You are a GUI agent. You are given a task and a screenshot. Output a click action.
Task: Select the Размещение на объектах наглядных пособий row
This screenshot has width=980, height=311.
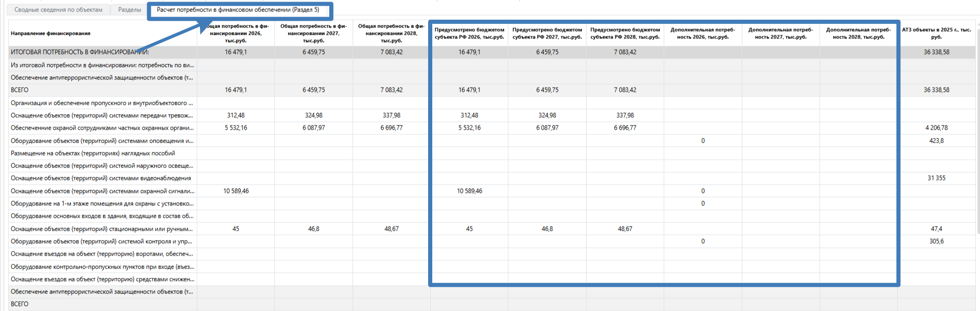[x=93, y=153]
